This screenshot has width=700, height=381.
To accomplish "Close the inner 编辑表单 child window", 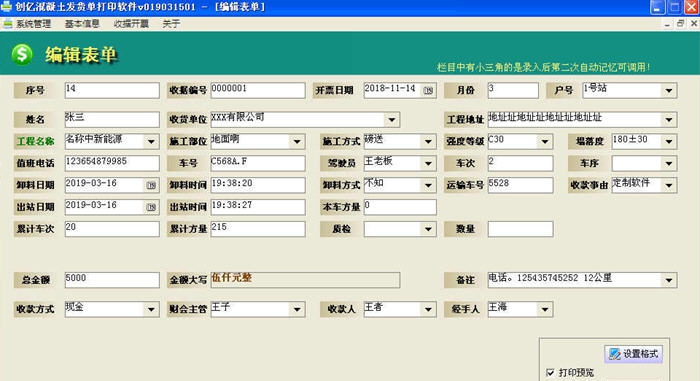I will point(694,24).
